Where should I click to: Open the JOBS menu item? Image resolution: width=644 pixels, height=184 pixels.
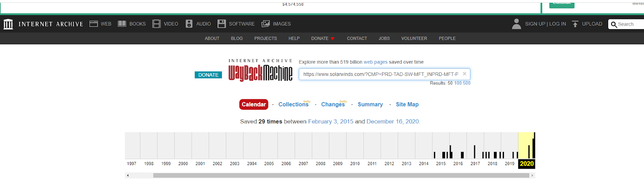pyautogui.click(x=384, y=39)
